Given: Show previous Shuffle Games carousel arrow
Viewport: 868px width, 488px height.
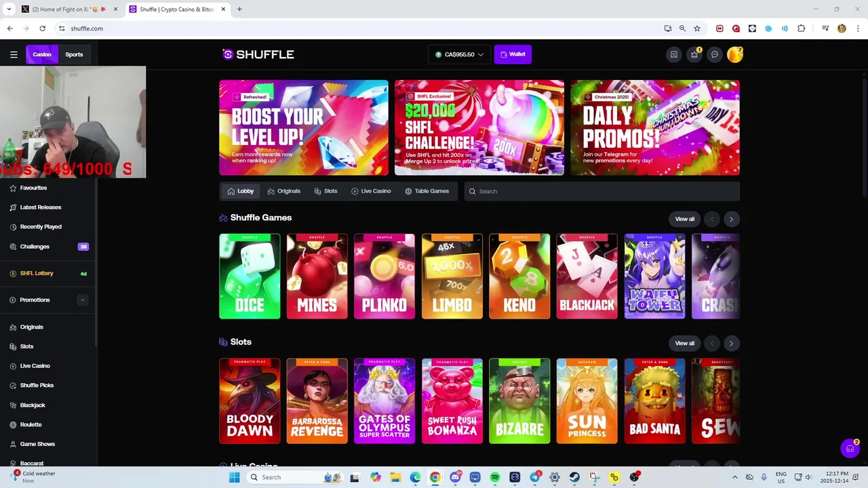Looking at the screenshot, I should click(711, 219).
